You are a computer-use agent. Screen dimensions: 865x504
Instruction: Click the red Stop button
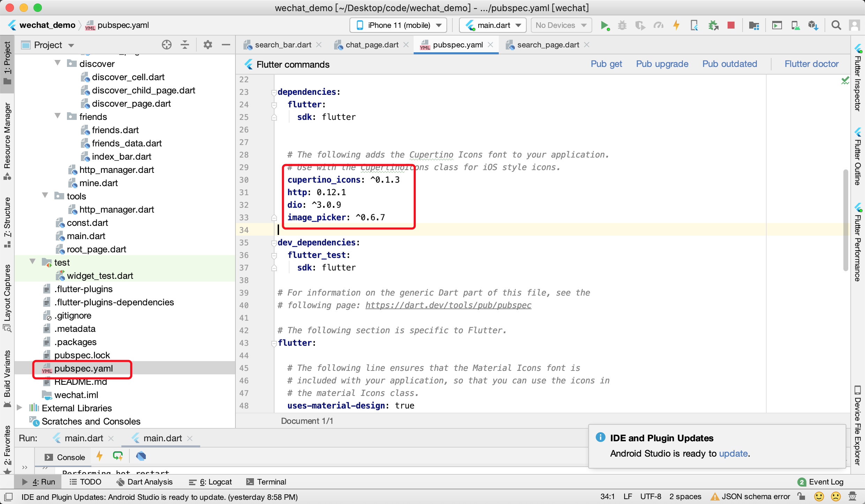[731, 25]
